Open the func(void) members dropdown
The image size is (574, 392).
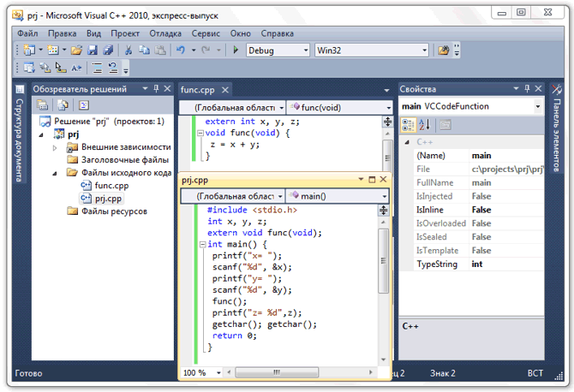(x=388, y=108)
